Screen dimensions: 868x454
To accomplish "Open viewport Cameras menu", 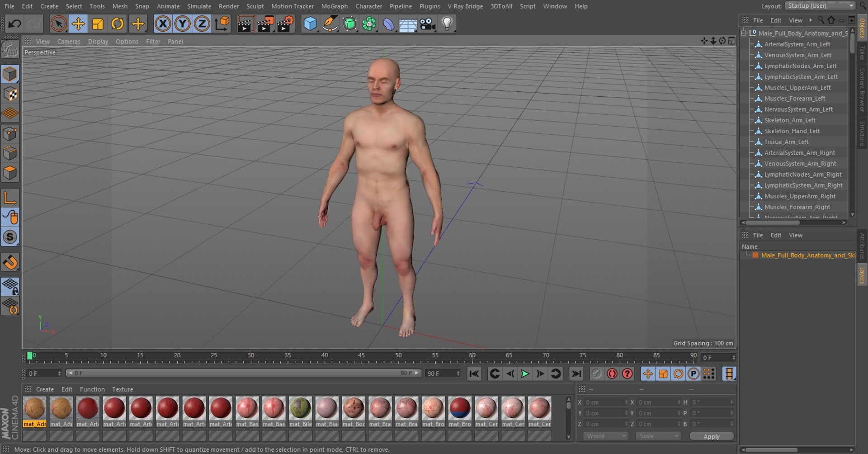I will pyautogui.click(x=69, y=41).
